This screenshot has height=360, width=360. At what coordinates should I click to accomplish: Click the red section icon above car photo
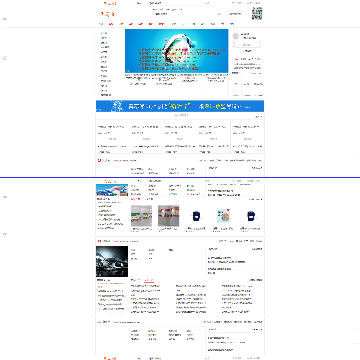(x=99, y=241)
